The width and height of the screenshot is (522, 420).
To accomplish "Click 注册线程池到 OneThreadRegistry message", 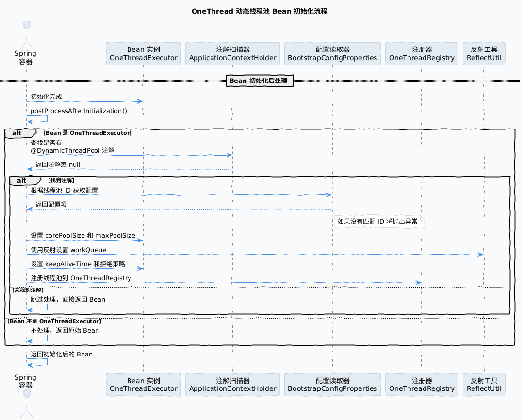I will point(81,278).
